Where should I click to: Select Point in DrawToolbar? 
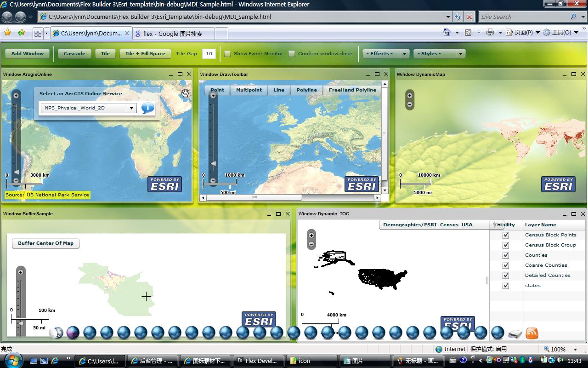[217, 90]
